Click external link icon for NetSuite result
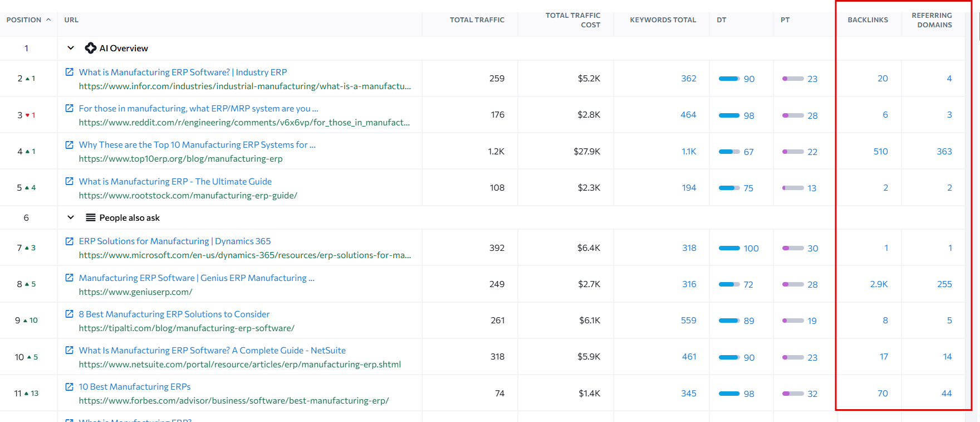This screenshot has height=422, width=980. [70, 350]
